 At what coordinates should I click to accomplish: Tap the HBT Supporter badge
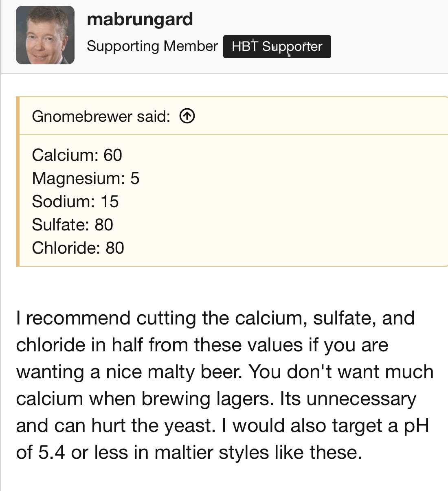coord(277,46)
